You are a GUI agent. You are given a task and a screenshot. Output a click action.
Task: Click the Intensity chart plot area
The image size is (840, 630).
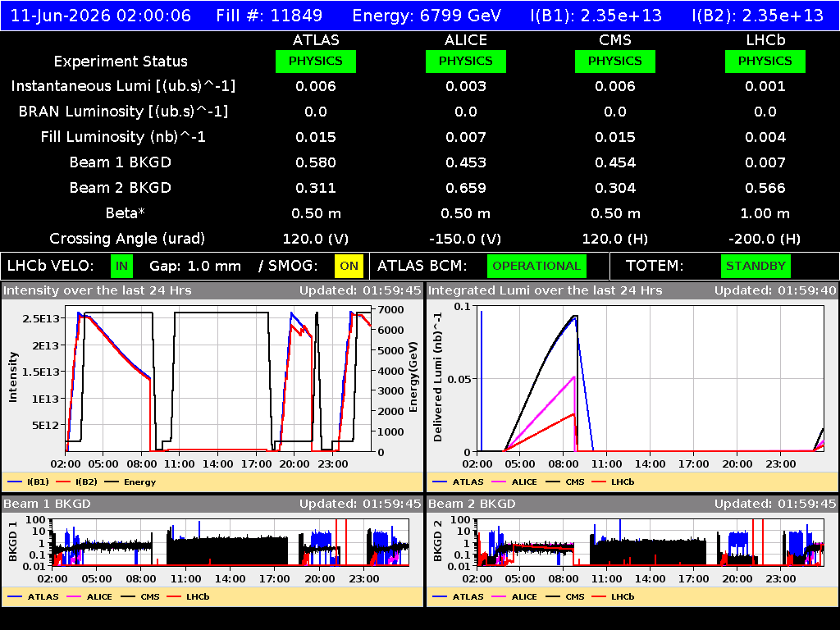pos(218,379)
